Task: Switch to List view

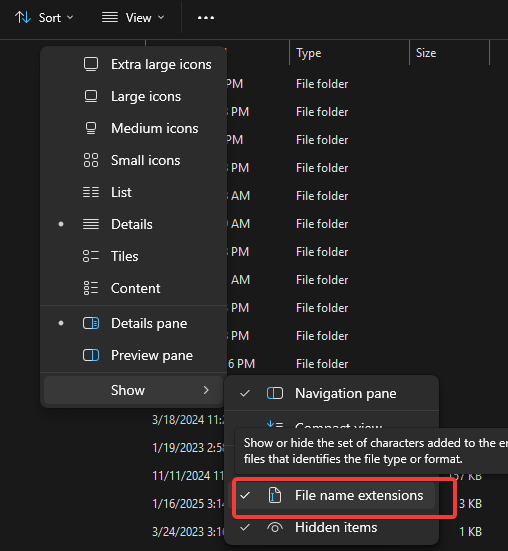Action: [x=133, y=193]
